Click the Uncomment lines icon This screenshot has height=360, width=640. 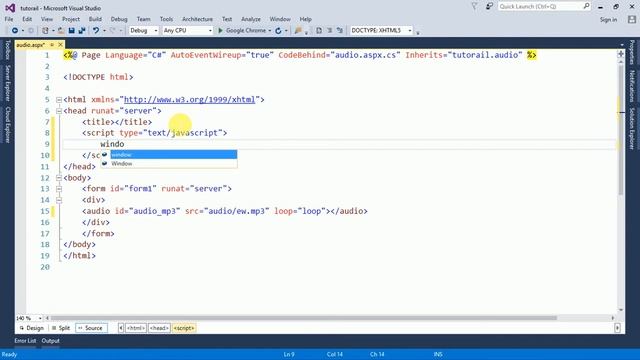tap(340, 31)
